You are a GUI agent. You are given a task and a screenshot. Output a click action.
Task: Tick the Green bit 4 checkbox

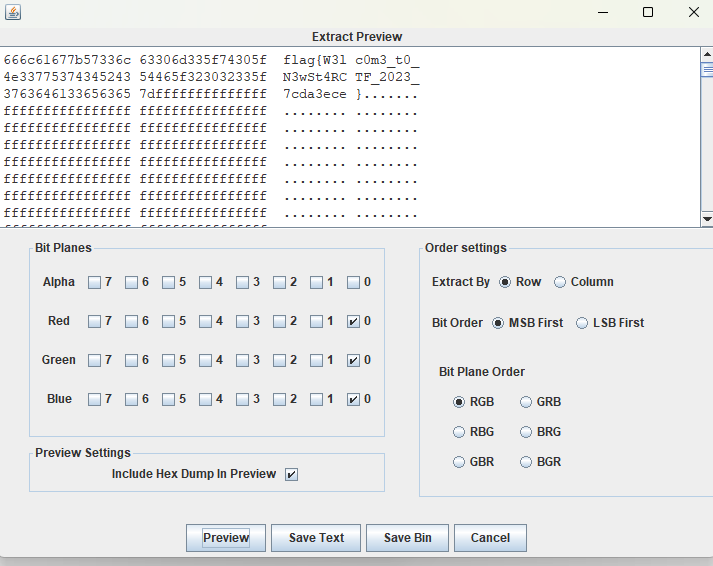(x=206, y=360)
